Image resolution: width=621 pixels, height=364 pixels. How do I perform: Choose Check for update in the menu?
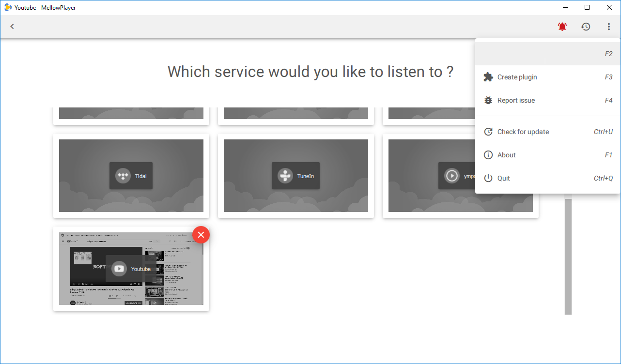(x=548, y=132)
